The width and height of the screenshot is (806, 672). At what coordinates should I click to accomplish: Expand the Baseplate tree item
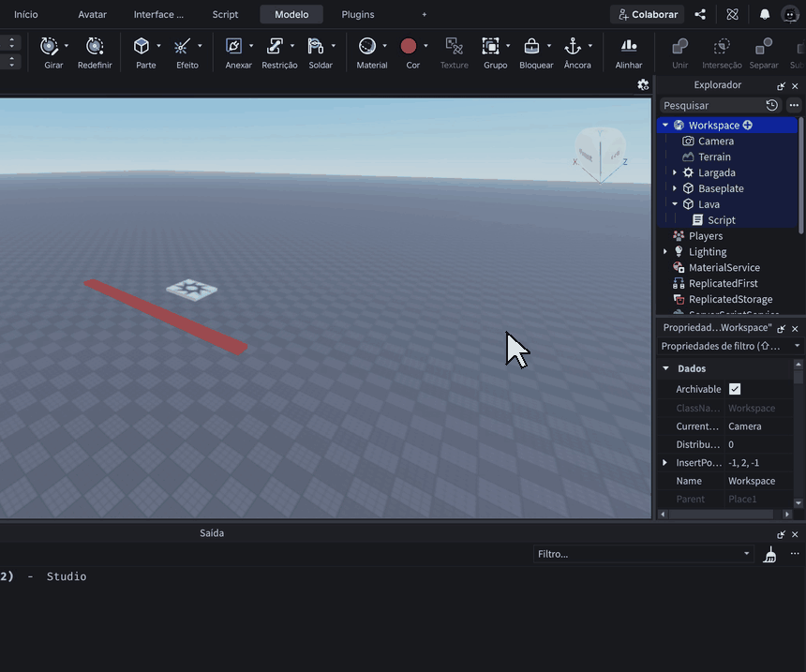tap(675, 188)
